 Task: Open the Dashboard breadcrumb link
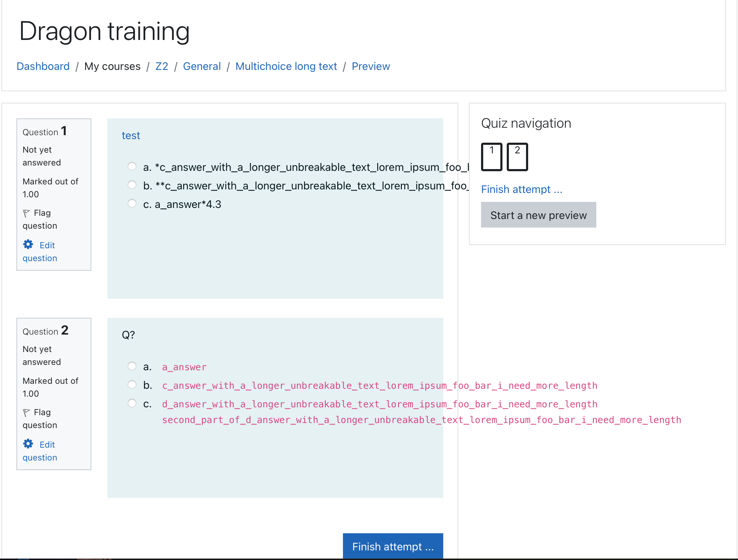tap(43, 66)
